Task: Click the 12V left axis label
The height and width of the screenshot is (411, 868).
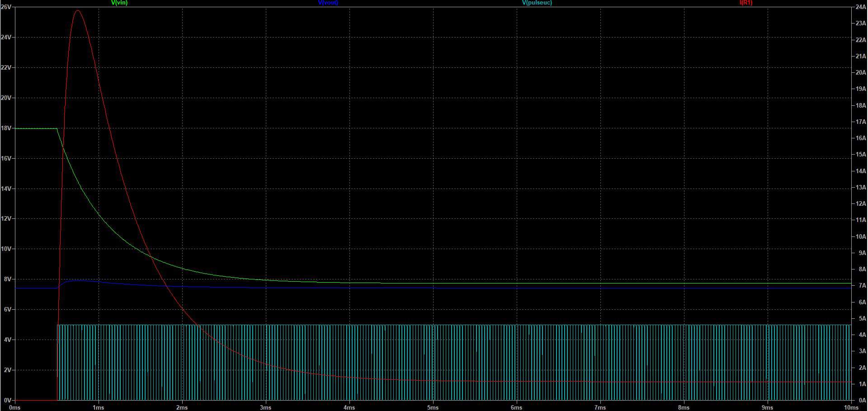Action: point(6,218)
